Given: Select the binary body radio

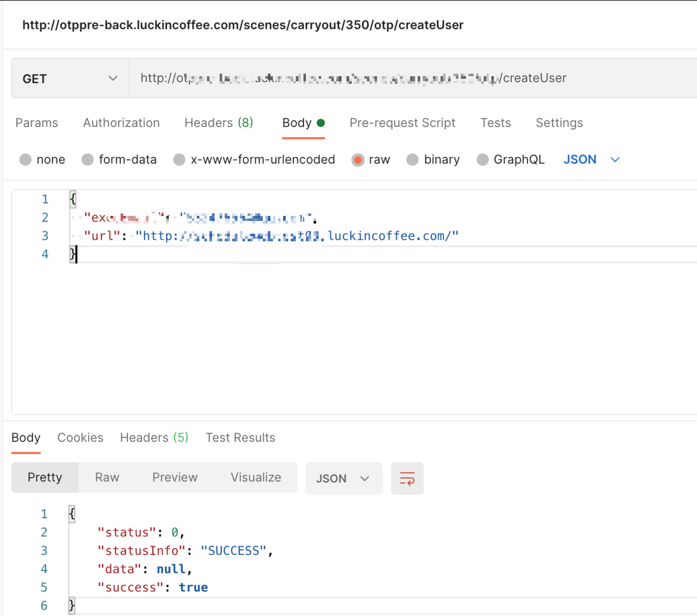Looking at the screenshot, I should [412, 160].
